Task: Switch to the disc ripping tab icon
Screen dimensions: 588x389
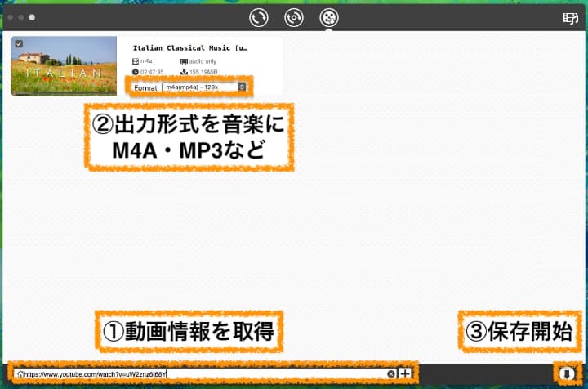Action: (294, 16)
